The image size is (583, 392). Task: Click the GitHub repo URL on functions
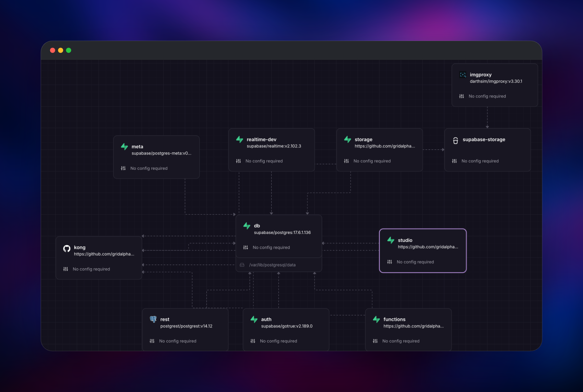coord(414,326)
